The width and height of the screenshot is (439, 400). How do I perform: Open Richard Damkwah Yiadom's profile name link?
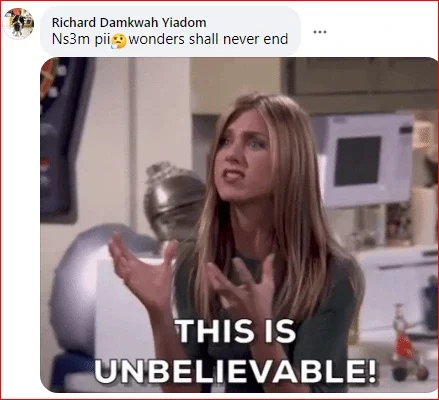point(129,22)
